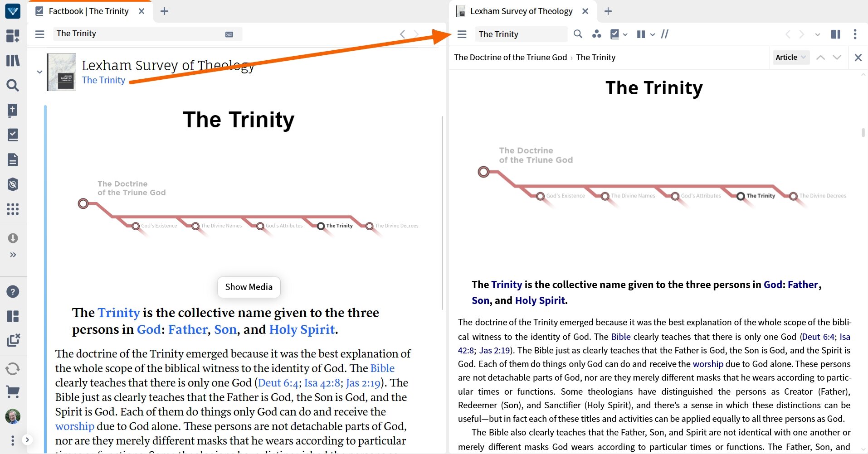Open the Lexham resource panel hamburger menu

point(462,34)
